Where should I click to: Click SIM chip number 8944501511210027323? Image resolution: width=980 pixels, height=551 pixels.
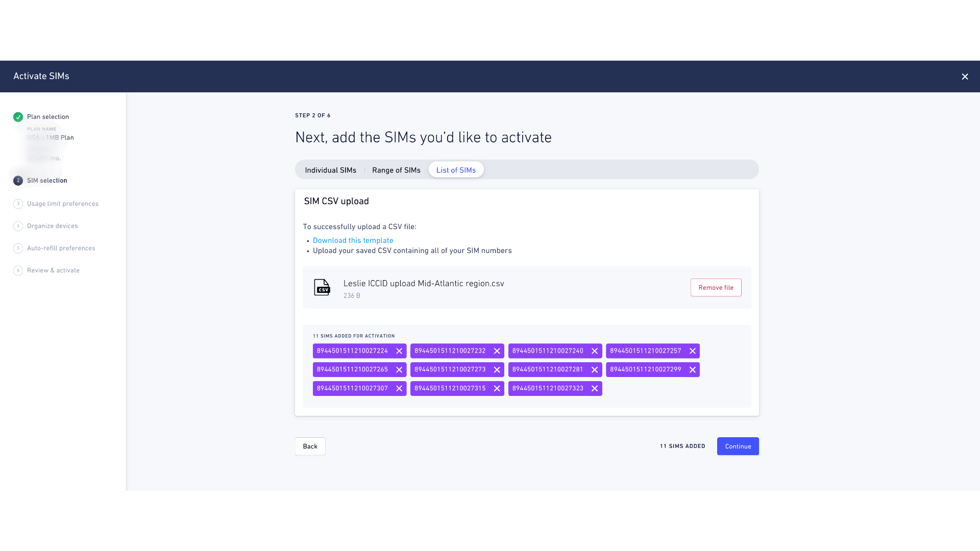coord(548,388)
